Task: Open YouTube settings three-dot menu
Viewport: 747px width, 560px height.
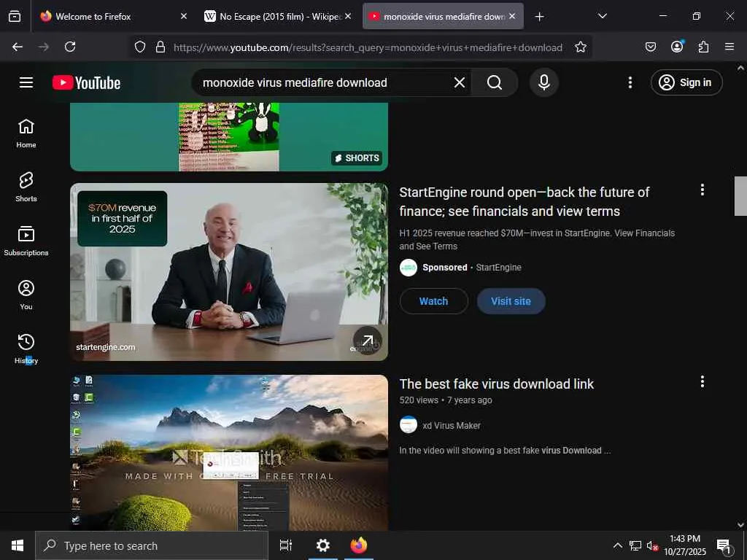Action: [630, 82]
